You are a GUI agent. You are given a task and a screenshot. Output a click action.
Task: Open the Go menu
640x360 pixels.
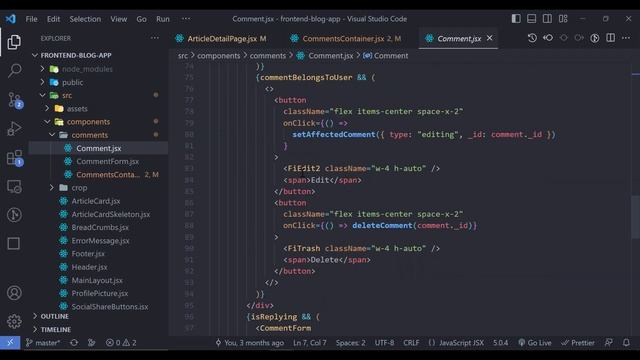tap(141, 19)
